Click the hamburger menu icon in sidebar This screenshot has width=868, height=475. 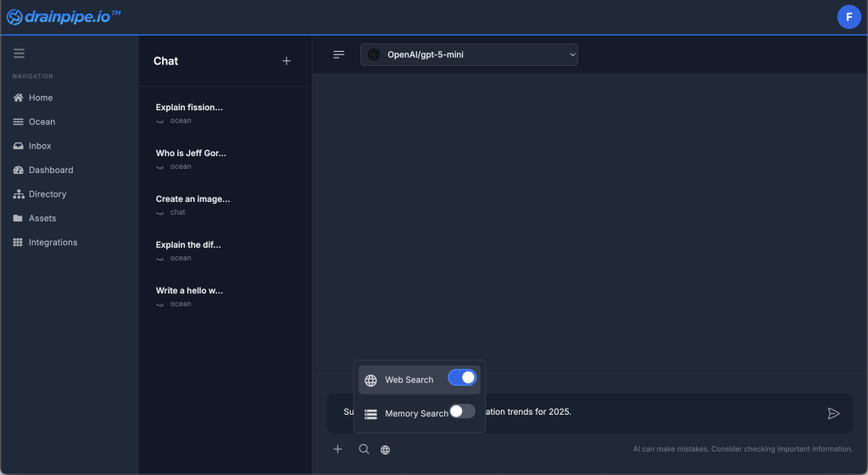coord(19,53)
